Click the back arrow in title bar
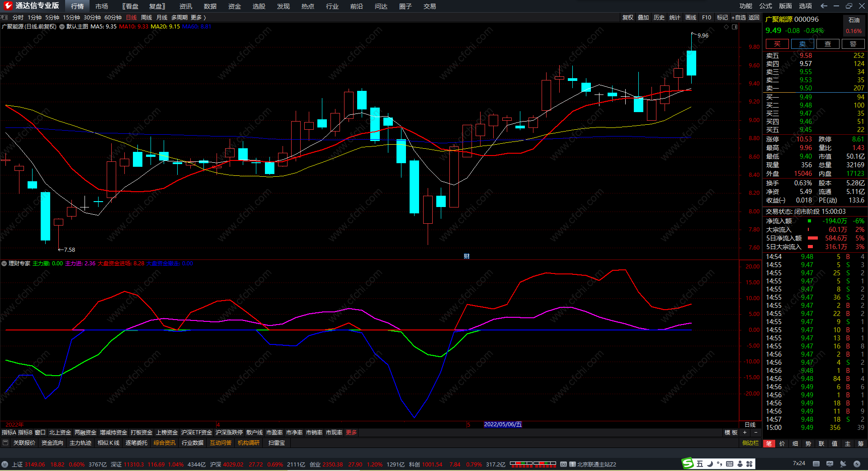Viewport: 868px width, 471px height. [x=824, y=6]
